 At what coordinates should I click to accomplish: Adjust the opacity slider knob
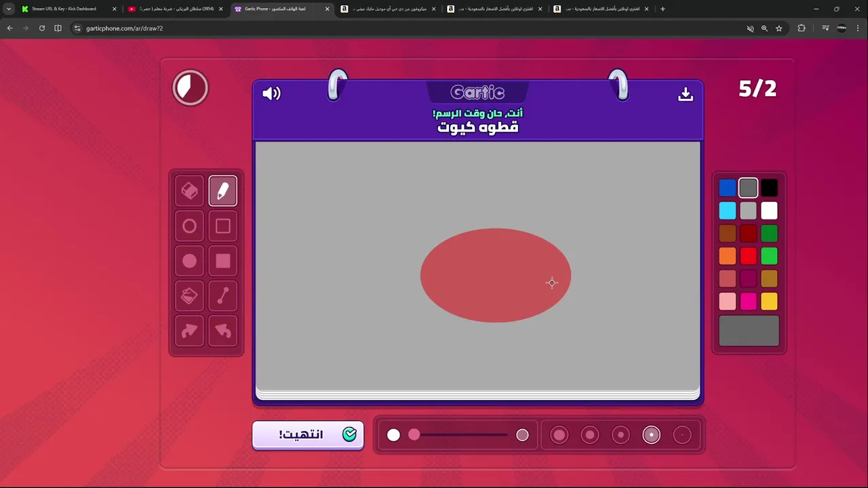[x=414, y=435]
